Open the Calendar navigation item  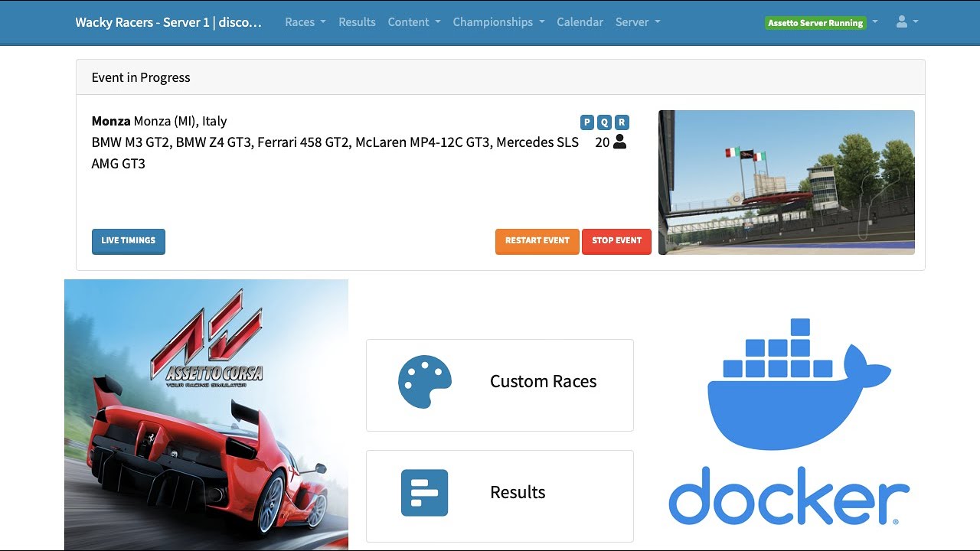click(580, 22)
